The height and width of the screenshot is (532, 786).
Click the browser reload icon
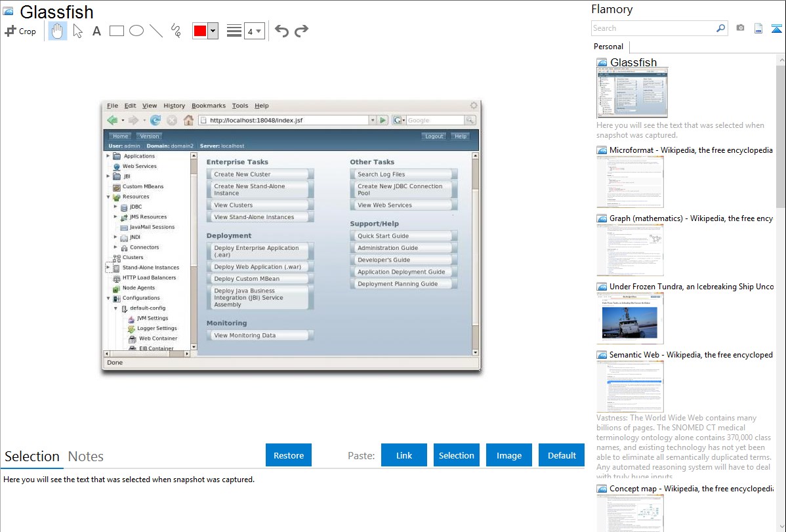(155, 120)
